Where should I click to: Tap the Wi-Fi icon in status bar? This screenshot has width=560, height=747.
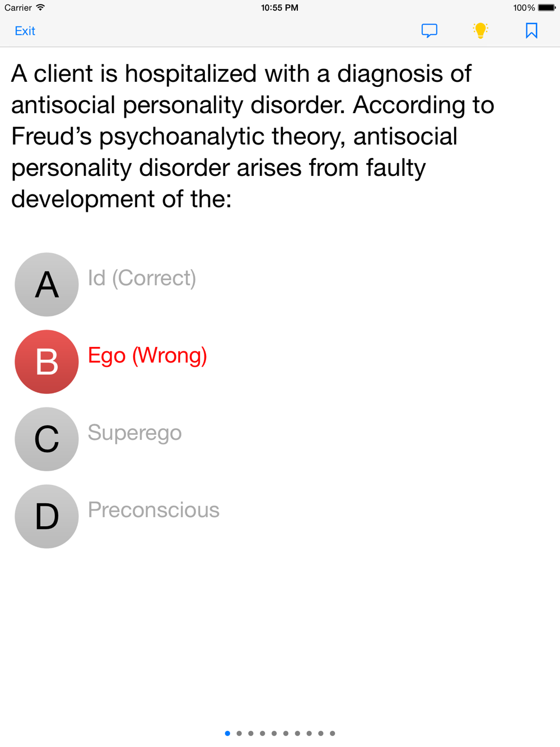pyautogui.click(x=40, y=8)
